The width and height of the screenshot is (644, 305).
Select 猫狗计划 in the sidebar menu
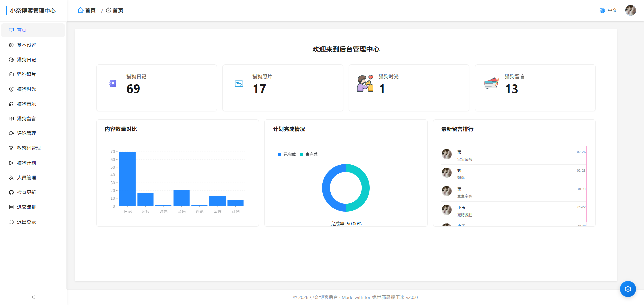coord(26,163)
